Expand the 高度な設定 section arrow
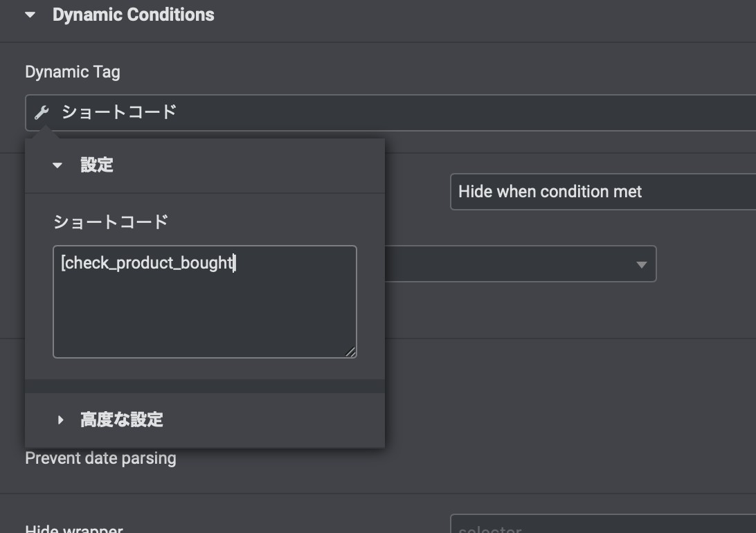The width and height of the screenshot is (756, 533). click(60, 419)
